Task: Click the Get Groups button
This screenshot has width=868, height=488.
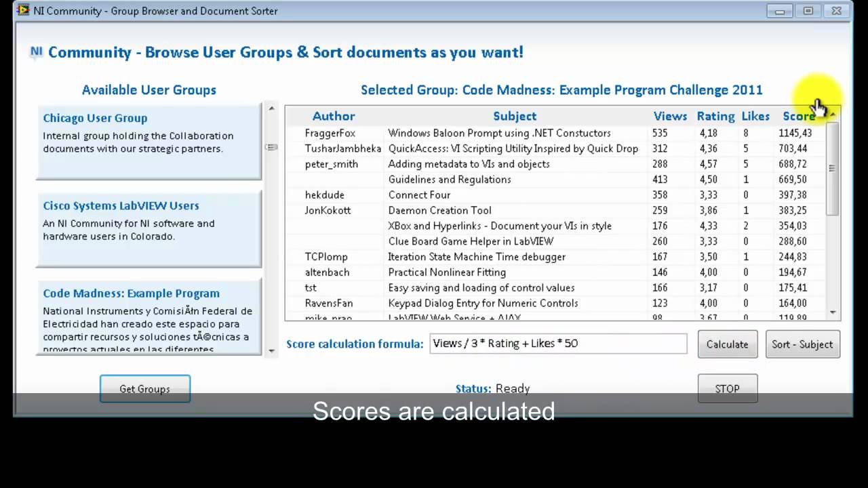Action: 145,389
